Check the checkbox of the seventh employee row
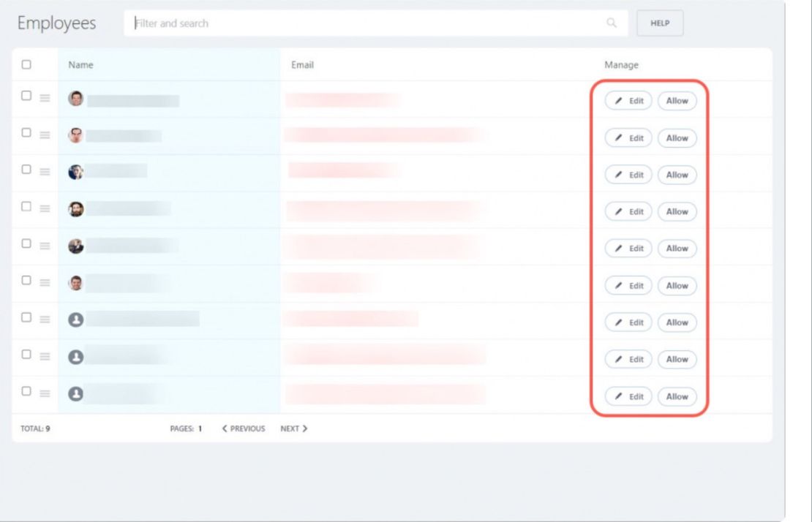812x522 pixels. click(26, 317)
